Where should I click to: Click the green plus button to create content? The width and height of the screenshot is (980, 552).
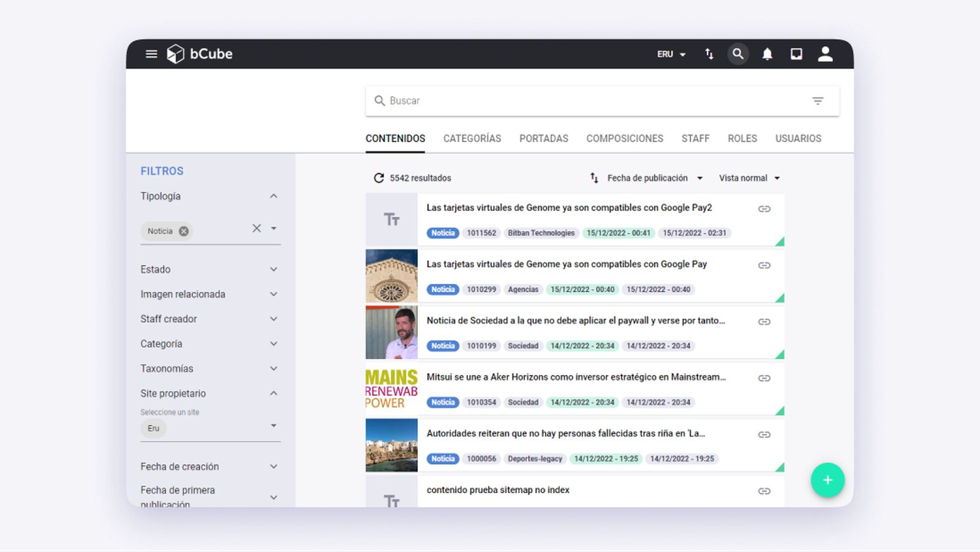[827, 480]
